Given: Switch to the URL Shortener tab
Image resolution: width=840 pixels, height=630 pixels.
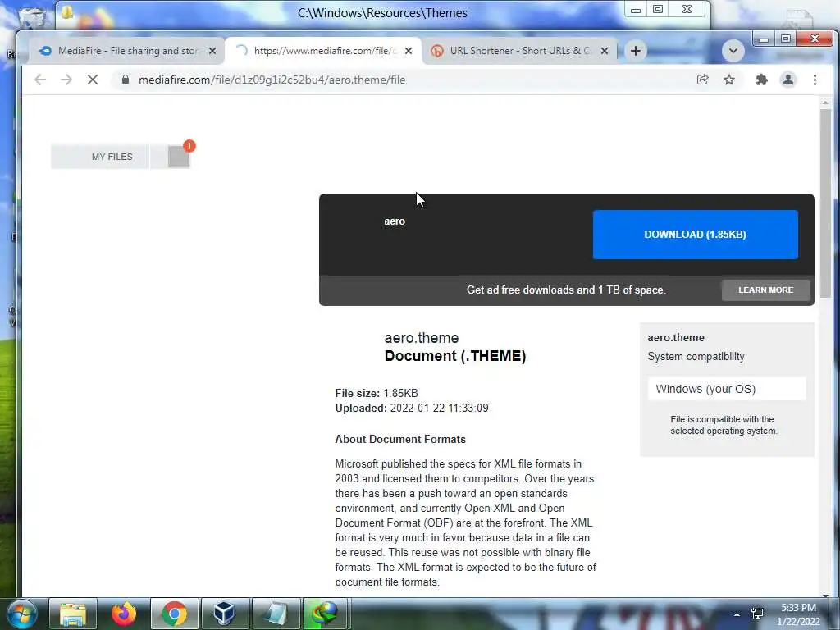Looking at the screenshot, I should [x=519, y=51].
